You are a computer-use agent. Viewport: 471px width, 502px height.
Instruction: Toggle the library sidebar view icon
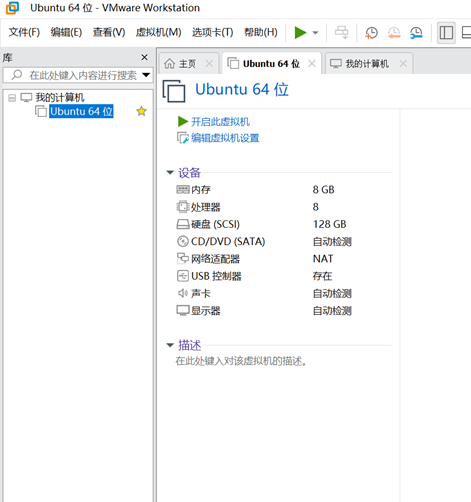tap(446, 33)
